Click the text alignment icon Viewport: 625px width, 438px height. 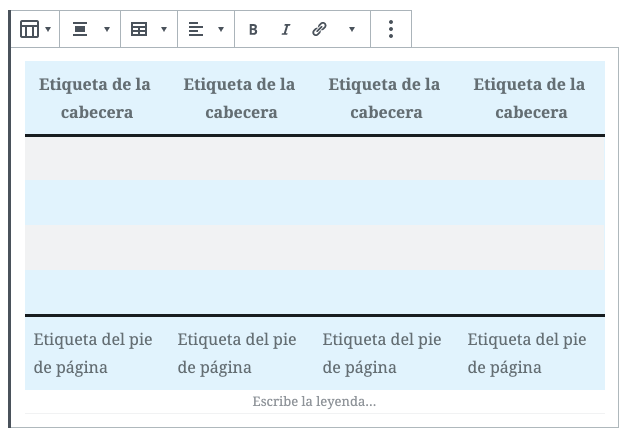coord(196,30)
